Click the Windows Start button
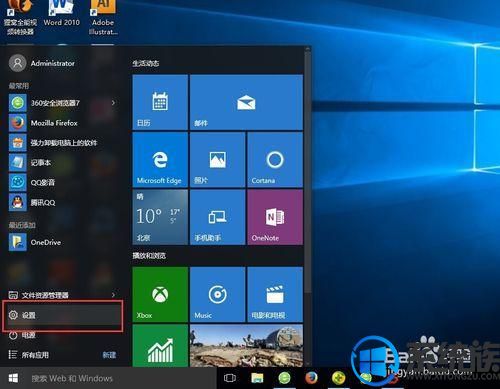500x389 pixels. [x=13, y=378]
